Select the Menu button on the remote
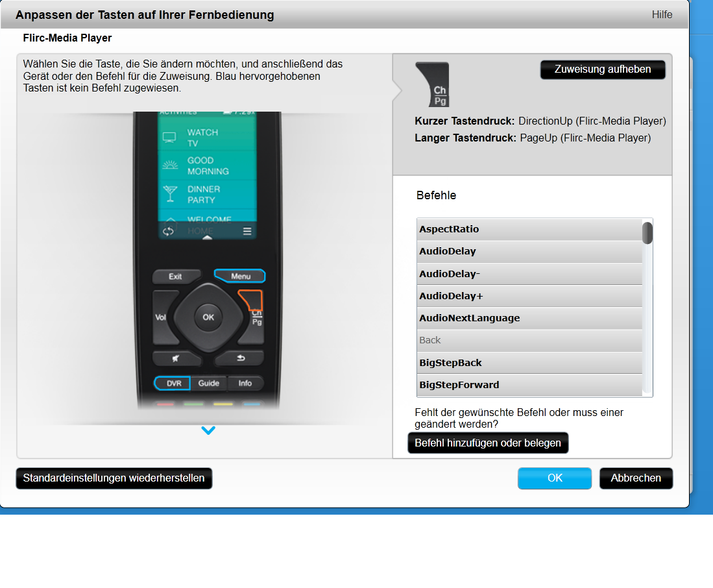Viewport: 713px width, 588px height. click(240, 276)
